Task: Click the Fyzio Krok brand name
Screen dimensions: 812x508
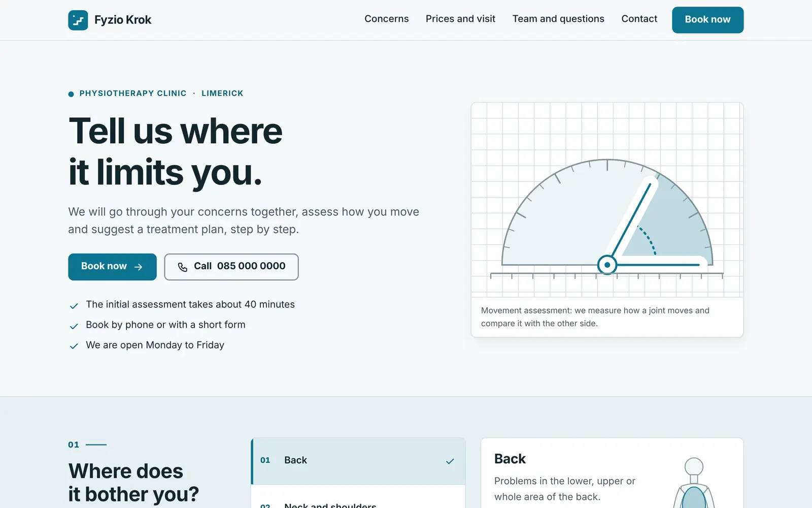Action: pos(123,20)
